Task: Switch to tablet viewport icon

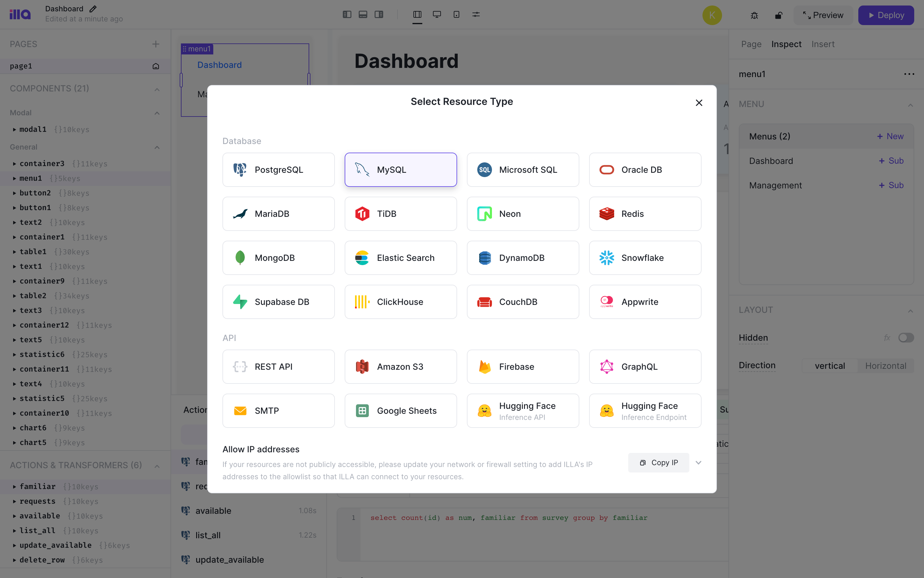Action: 456,15
